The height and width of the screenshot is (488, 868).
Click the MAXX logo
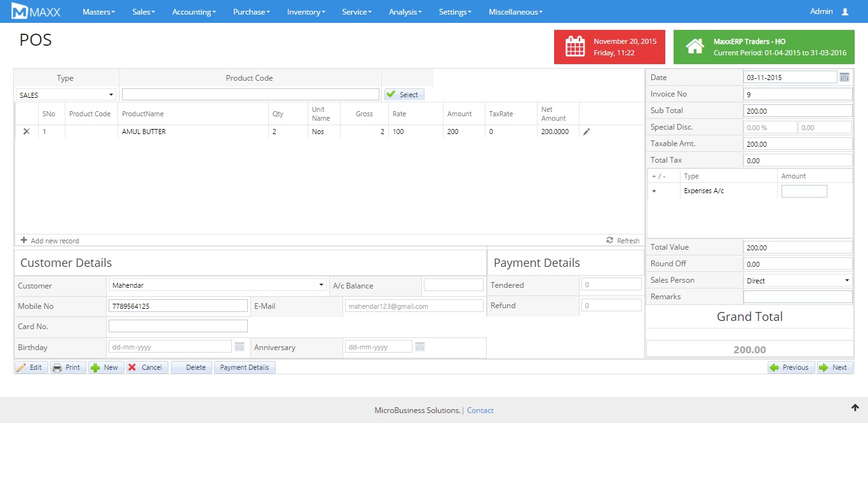pos(36,11)
